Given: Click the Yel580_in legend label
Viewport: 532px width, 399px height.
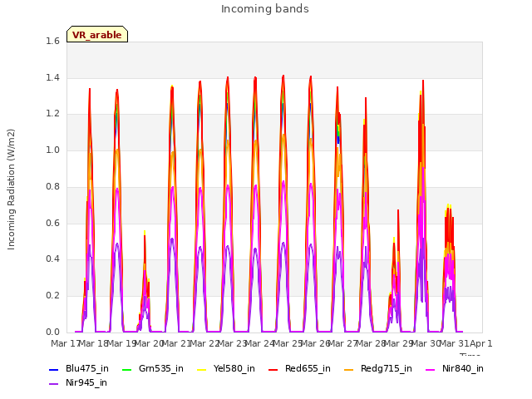Looking at the screenshot, I should click(234, 368).
